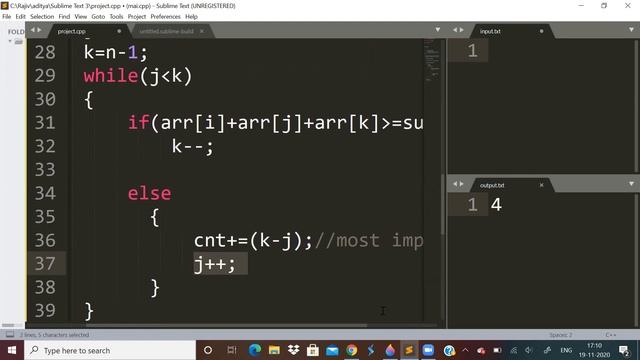Click the taskbar search box
Image resolution: width=640 pixels, height=360 pixels.
110,350
